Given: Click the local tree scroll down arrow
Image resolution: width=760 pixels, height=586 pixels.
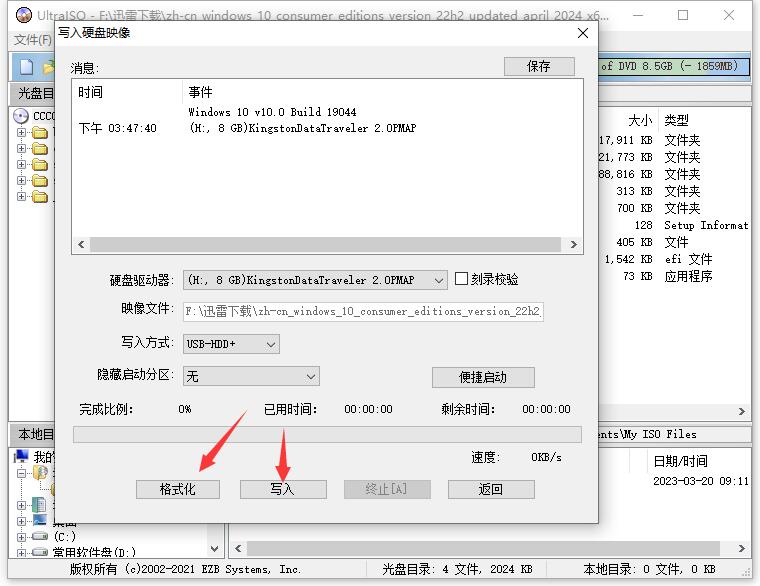Looking at the screenshot, I should coord(214,549).
